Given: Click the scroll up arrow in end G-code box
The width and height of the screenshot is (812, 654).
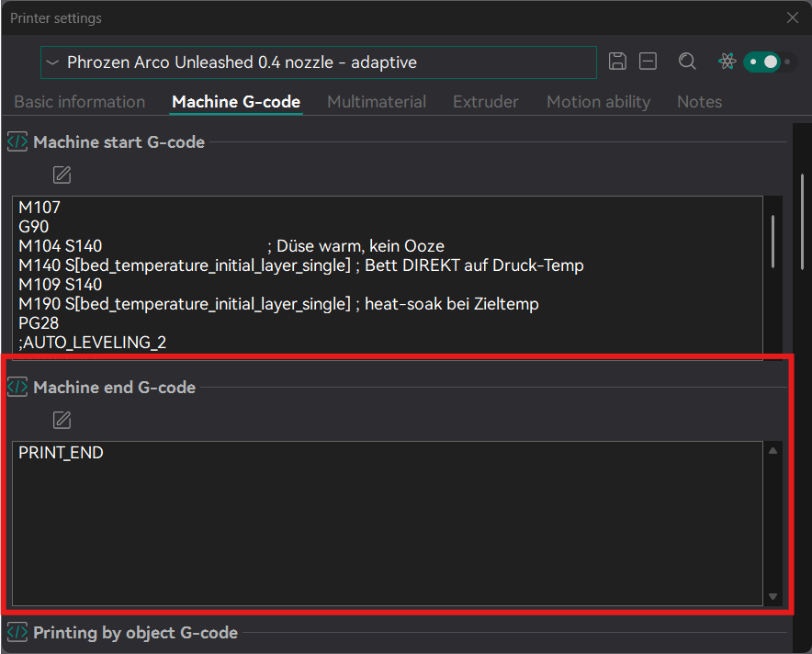Looking at the screenshot, I should pyautogui.click(x=773, y=451).
